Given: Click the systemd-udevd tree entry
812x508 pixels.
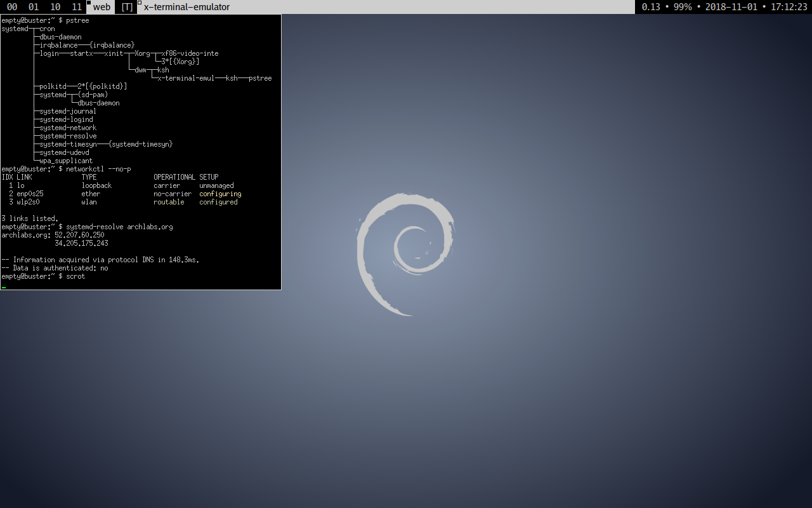Looking at the screenshot, I should coord(64,152).
